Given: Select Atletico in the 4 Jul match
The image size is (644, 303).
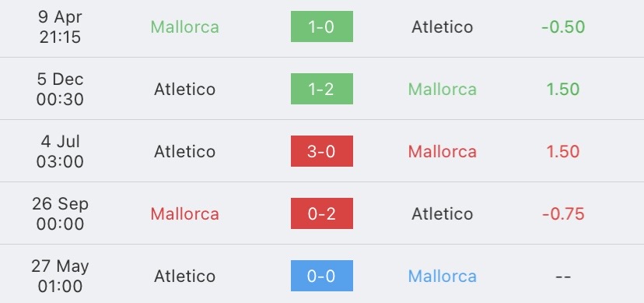Looking at the screenshot, I should tap(185, 152).
